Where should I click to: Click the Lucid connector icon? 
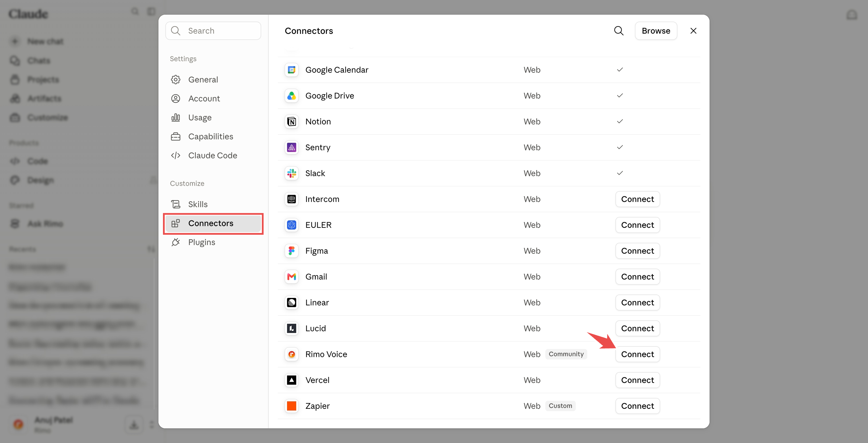[x=291, y=328]
